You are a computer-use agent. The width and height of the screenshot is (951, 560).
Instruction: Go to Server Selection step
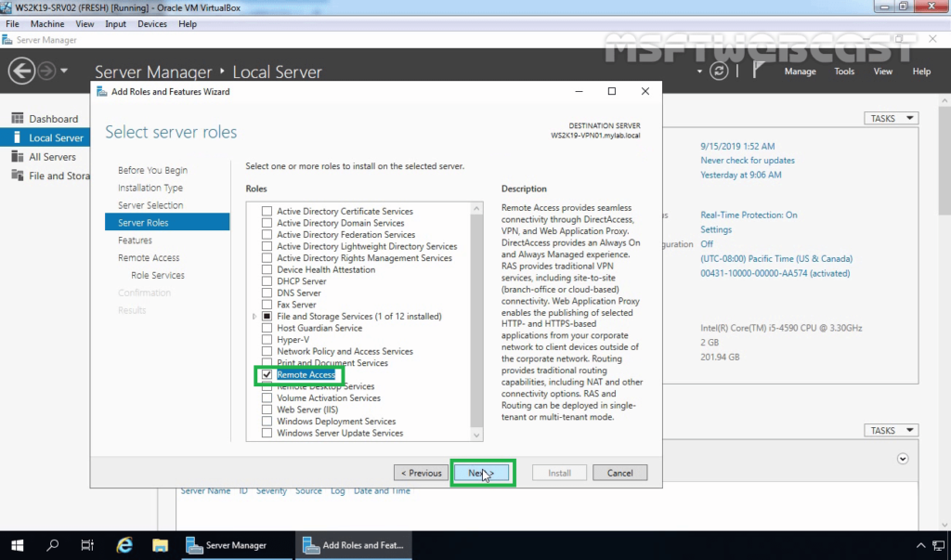tap(150, 205)
